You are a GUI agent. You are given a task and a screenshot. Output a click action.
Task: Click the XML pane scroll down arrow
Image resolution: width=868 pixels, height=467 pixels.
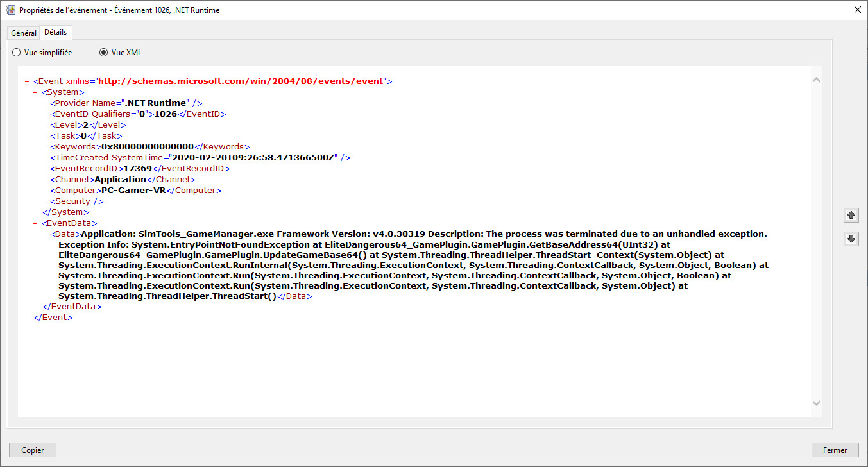coord(816,403)
